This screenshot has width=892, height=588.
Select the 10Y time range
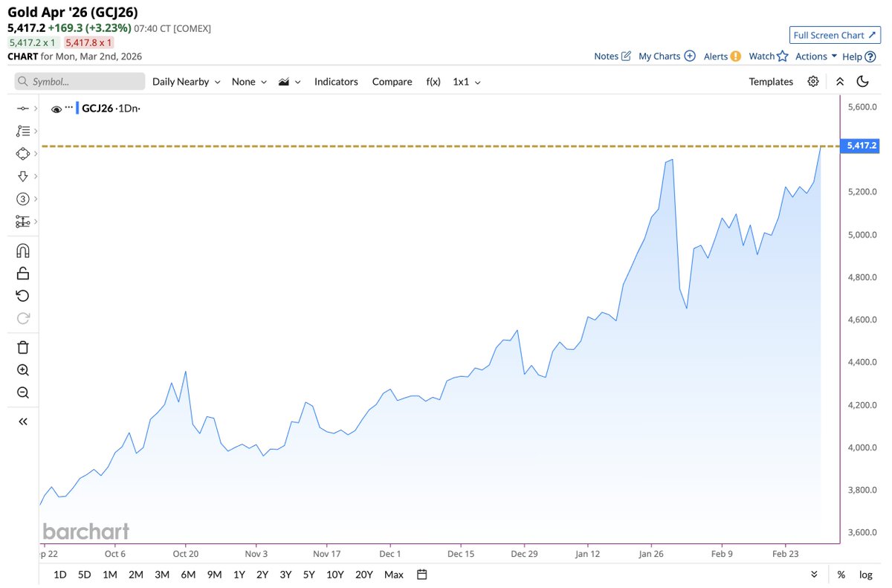pos(335,575)
